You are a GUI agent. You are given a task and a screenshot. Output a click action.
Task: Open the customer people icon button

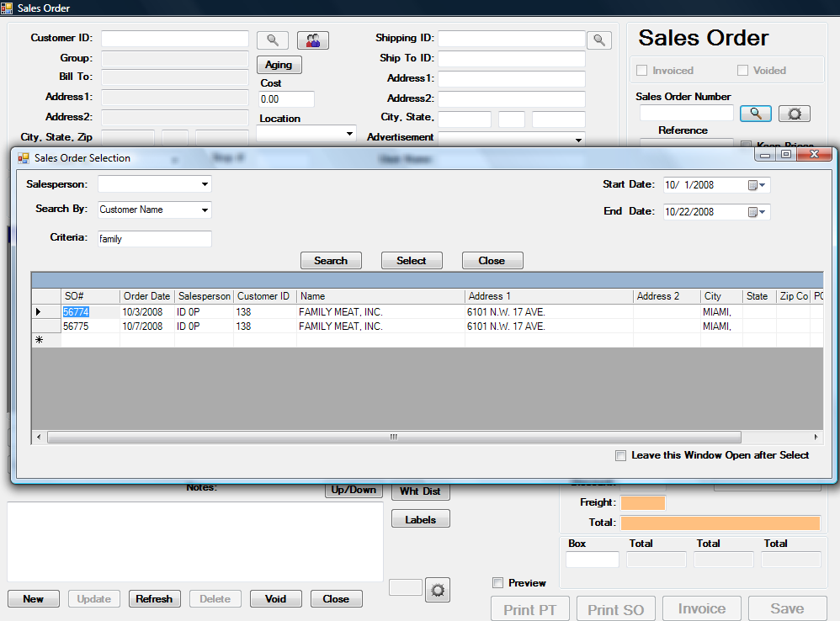point(313,40)
